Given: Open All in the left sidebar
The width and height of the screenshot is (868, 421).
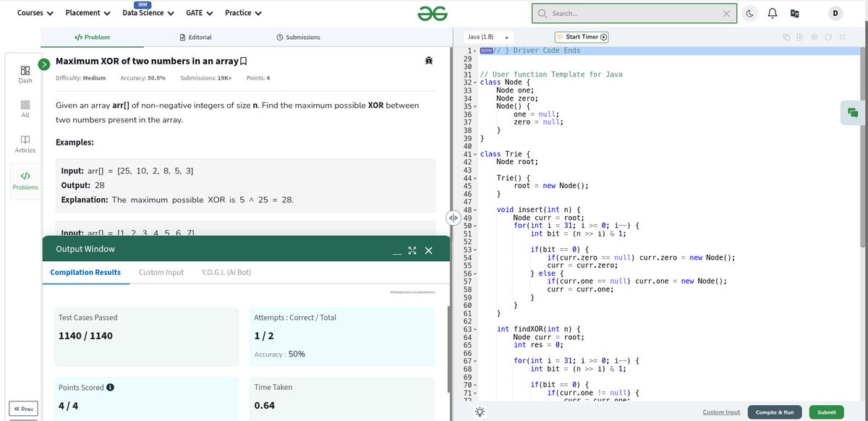Looking at the screenshot, I should (25, 109).
